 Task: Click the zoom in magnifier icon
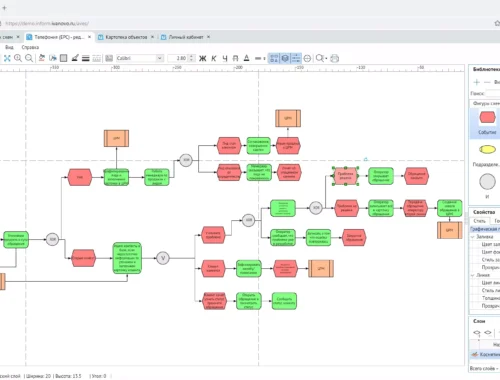(18, 58)
